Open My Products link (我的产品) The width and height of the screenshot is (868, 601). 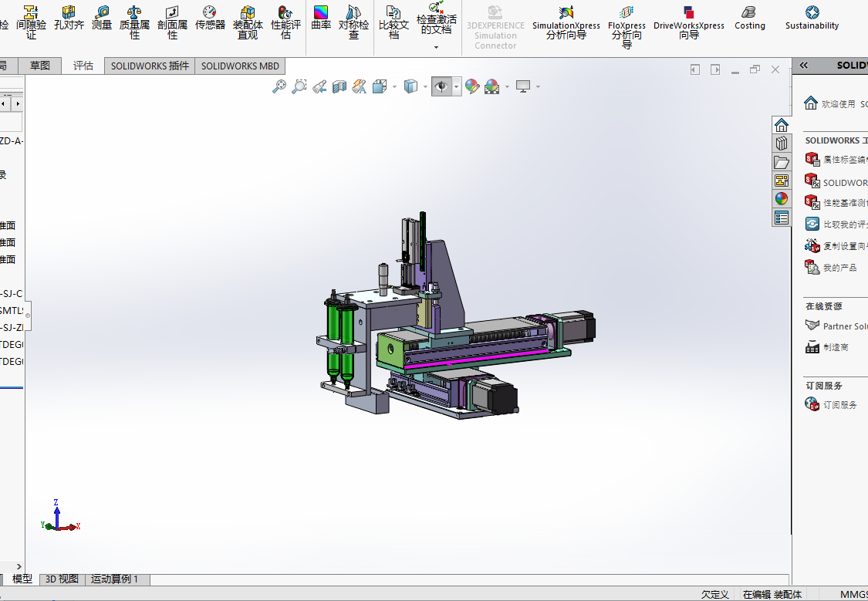pyautogui.click(x=831, y=267)
